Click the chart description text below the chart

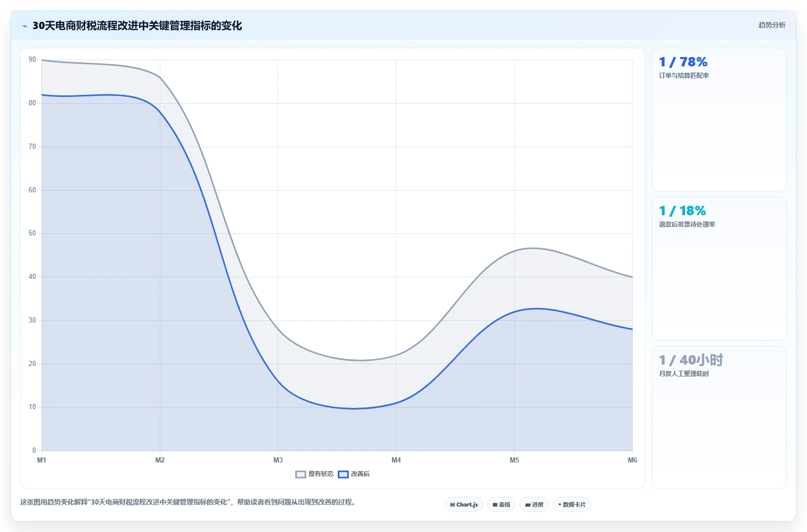click(188, 502)
